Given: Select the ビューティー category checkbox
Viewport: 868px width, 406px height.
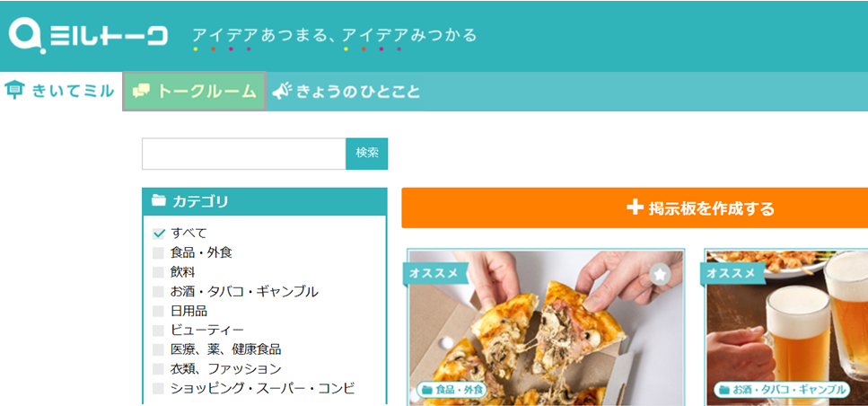Looking at the screenshot, I should 158,331.
